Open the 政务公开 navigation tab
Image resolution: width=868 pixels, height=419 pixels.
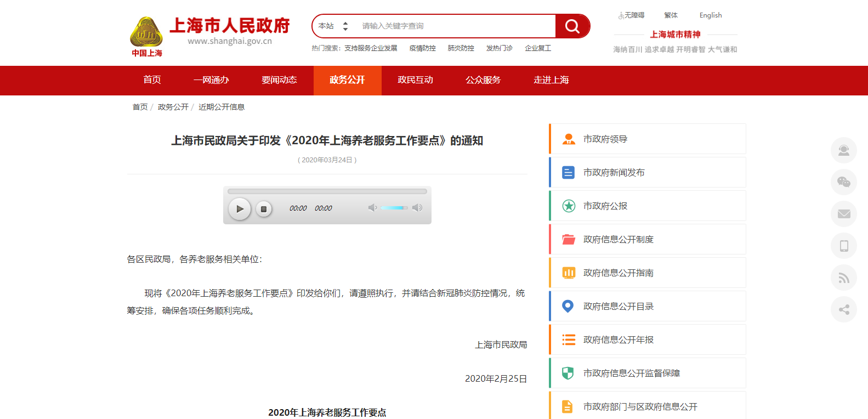click(x=347, y=80)
